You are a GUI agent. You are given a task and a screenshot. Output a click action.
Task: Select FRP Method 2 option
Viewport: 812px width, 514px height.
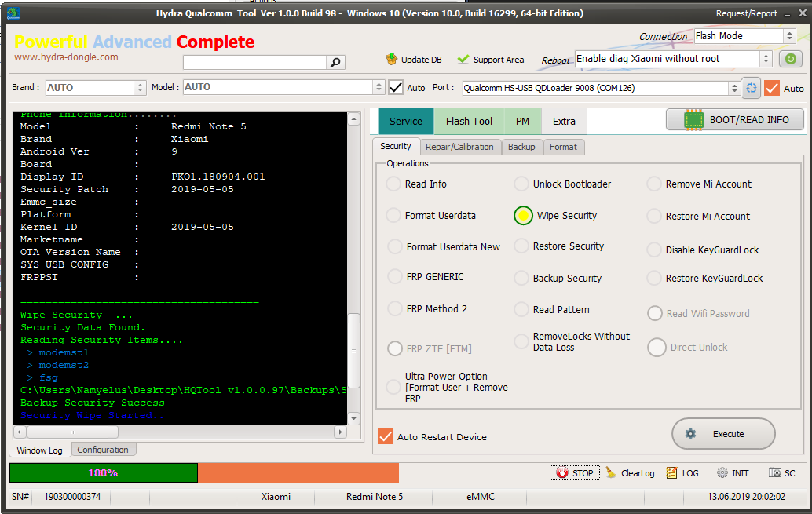click(x=394, y=308)
